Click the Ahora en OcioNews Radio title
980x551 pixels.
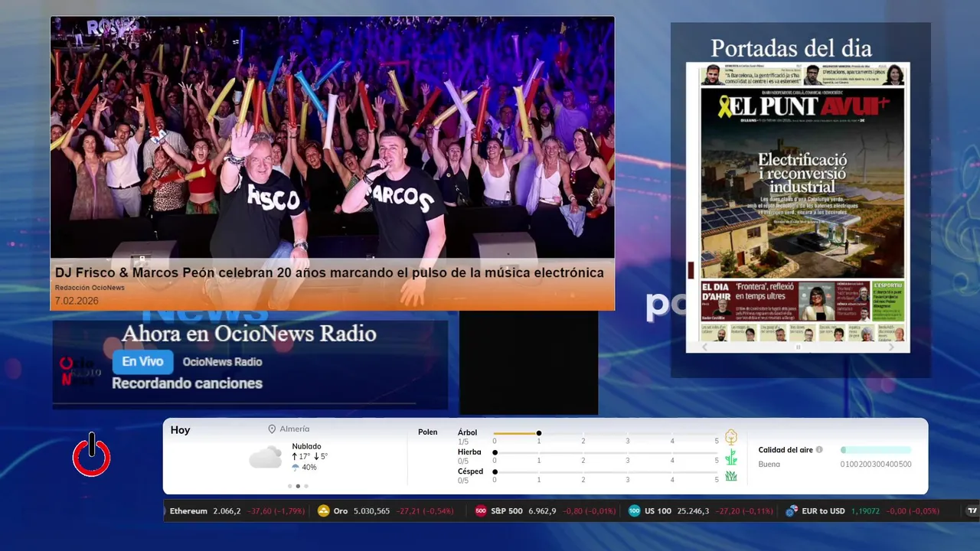(x=249, y=334)
